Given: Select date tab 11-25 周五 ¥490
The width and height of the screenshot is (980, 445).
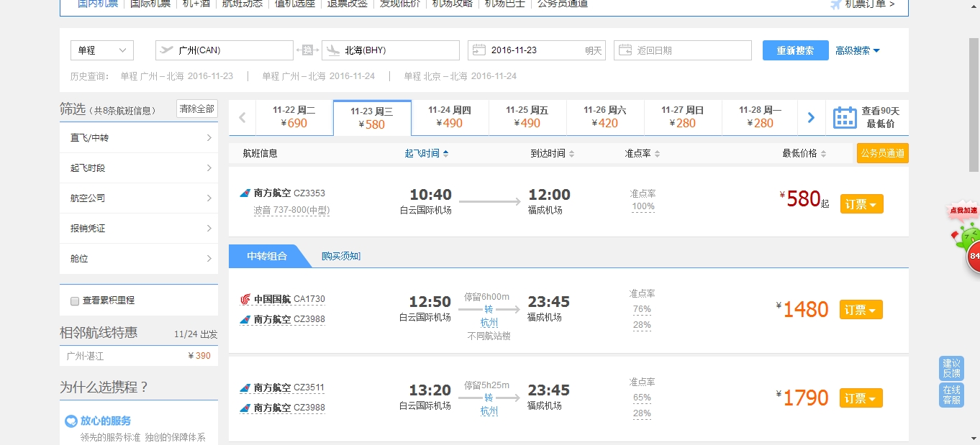Looking at the screenshot, I should point(527,117).
